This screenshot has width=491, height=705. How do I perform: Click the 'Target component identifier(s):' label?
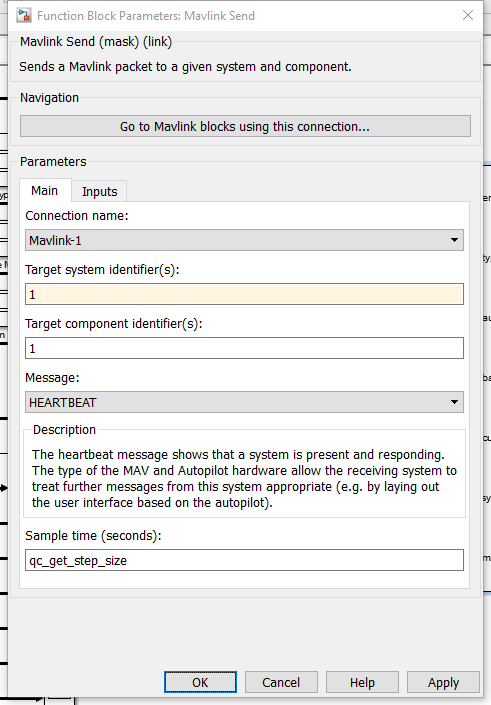(114, 324)
